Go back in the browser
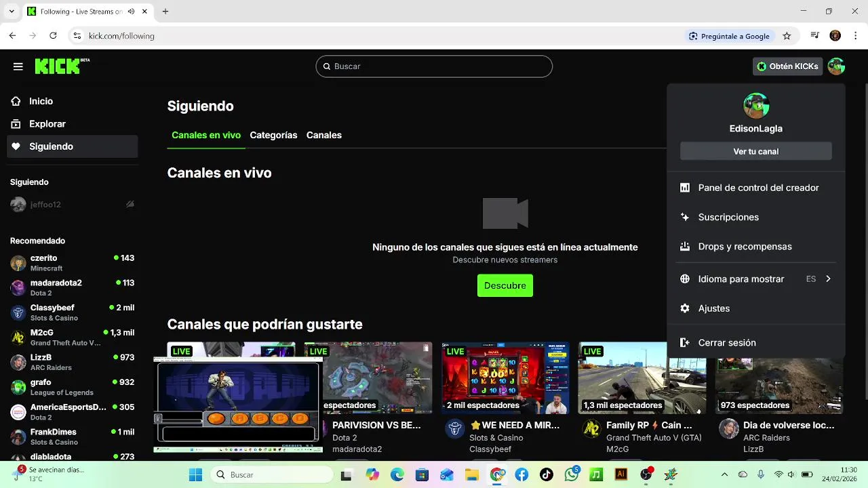 [12, 36]
